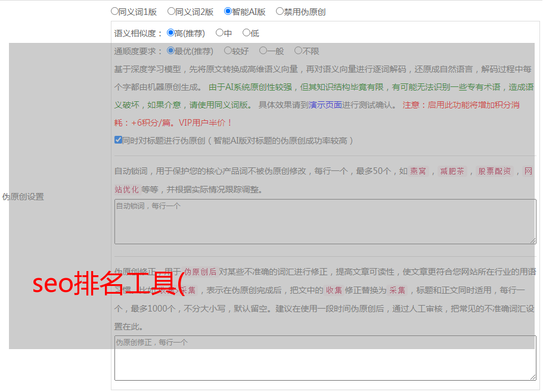Select the 智能AI版 radio button
543x392 pixels.
228,11
